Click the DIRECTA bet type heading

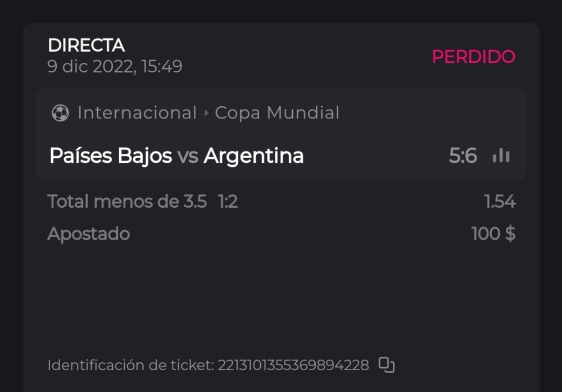[87, 45]
